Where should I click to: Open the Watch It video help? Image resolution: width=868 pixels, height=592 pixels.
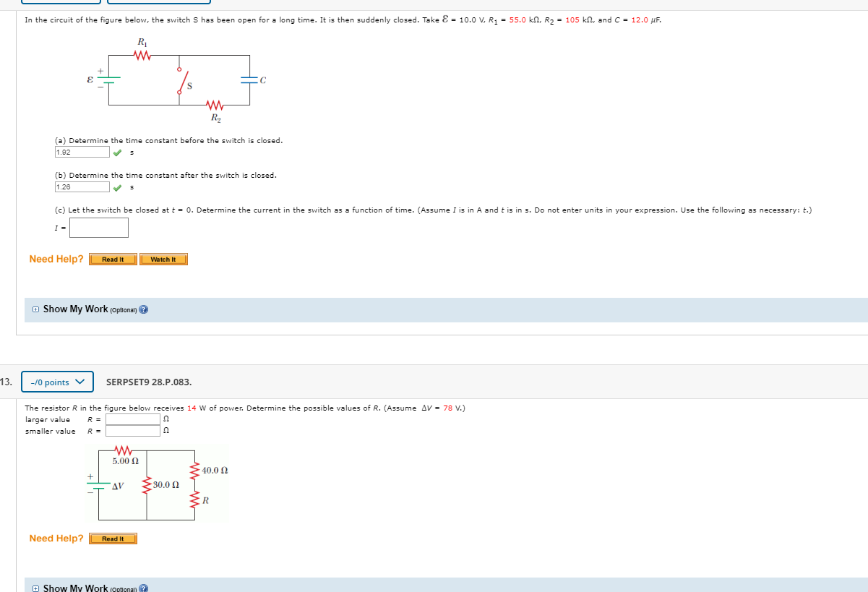163,259
